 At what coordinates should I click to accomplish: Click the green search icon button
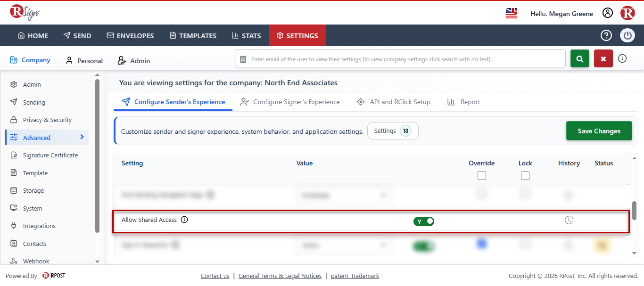click(x=580, y=59)
